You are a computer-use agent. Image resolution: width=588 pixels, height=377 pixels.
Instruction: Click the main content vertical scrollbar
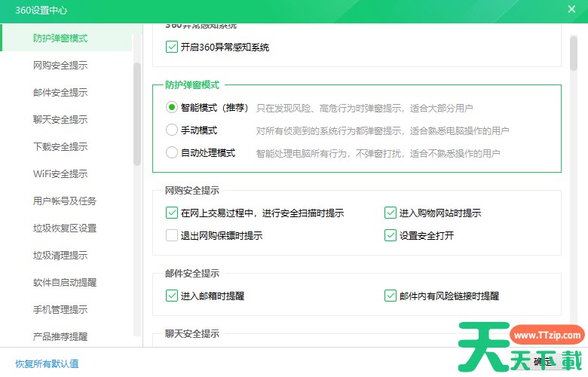(574, 53)
